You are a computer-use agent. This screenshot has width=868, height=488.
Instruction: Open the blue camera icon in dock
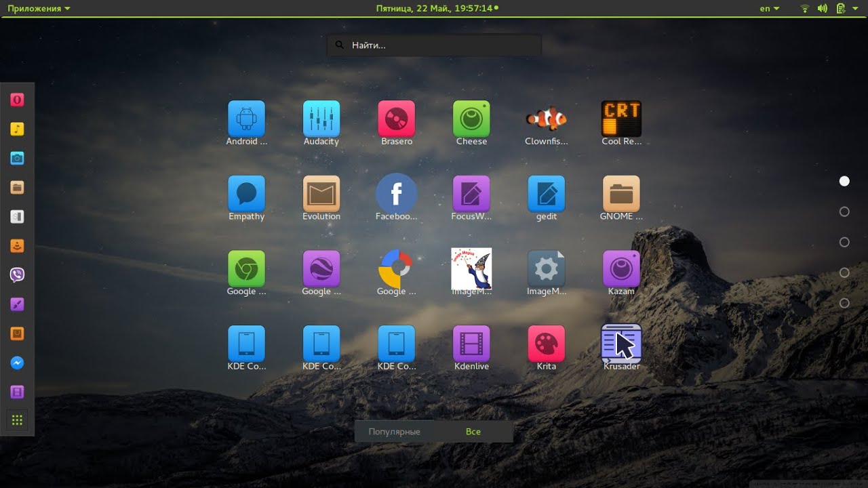[x=18, y=158]
